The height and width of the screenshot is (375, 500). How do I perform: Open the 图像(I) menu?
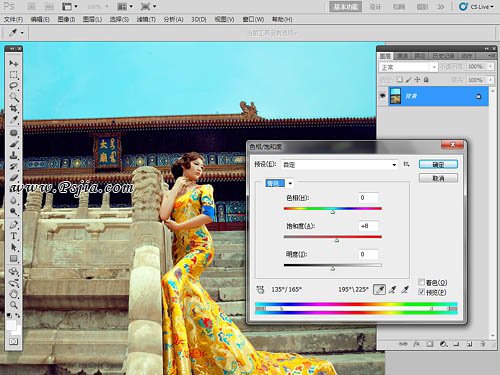pyautogui.click(x=66, y=19)
